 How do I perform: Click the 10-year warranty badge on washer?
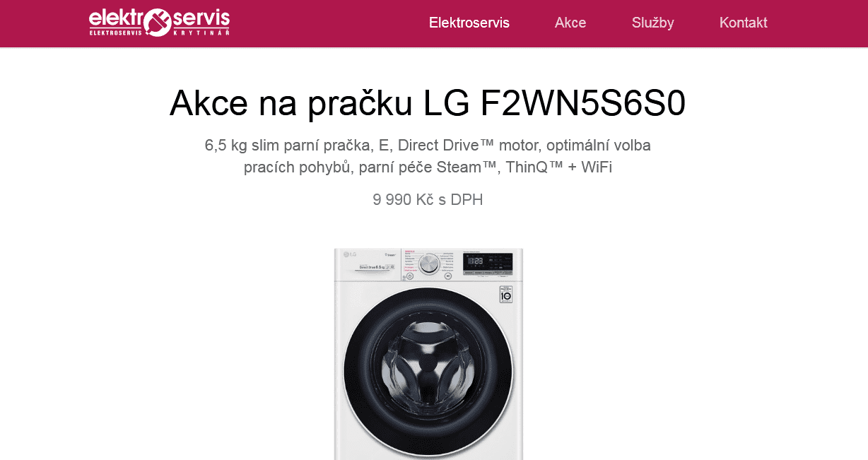tap(506, 294)
